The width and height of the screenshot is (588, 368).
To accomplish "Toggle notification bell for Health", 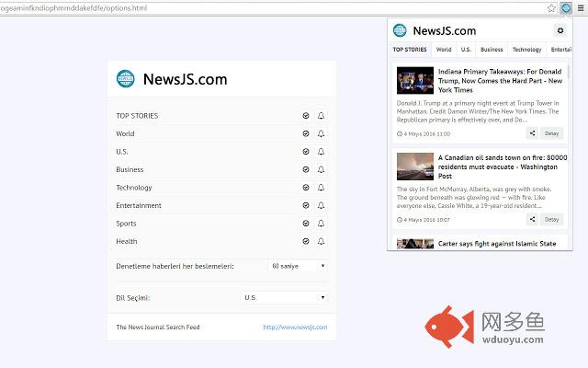I will [321, 241].
